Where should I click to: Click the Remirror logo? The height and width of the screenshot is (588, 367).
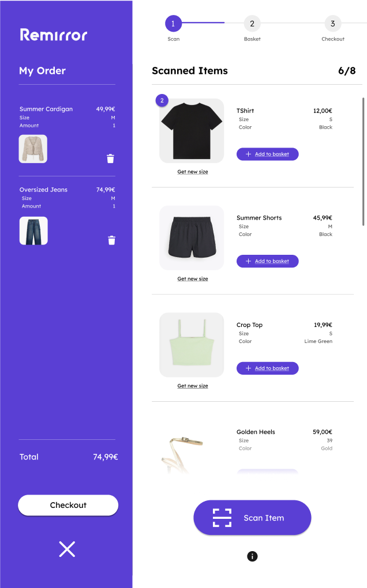(x=53, y=35)
